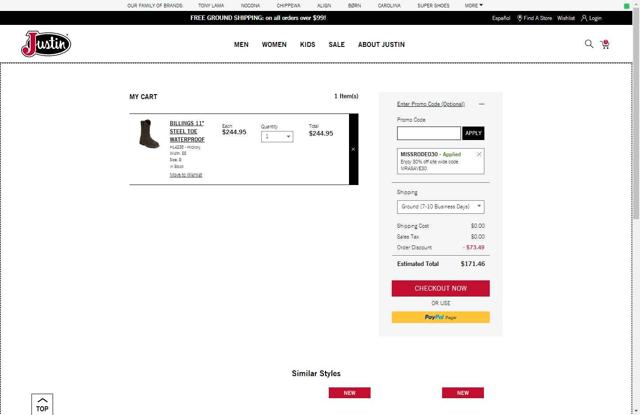640x415 pixels.
Task: Open the SALE menu
Action: coord(337,44)
